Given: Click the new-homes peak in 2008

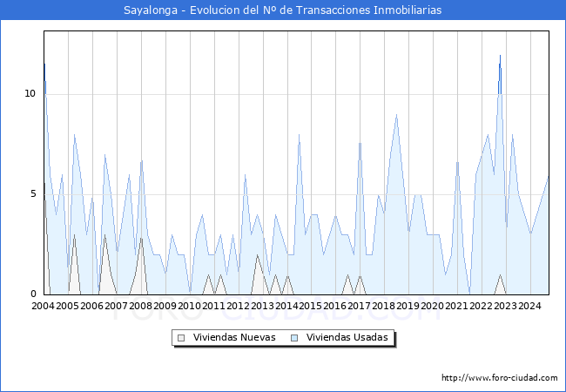Looking at the screenshot, I should [141, 238].
